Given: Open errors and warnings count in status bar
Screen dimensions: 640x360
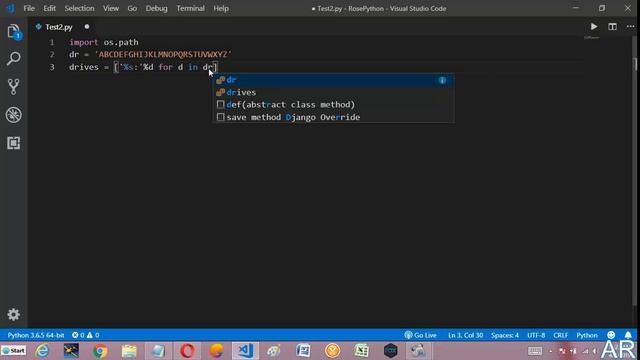Looking at the screenshot, I should [x=86, y=335].
